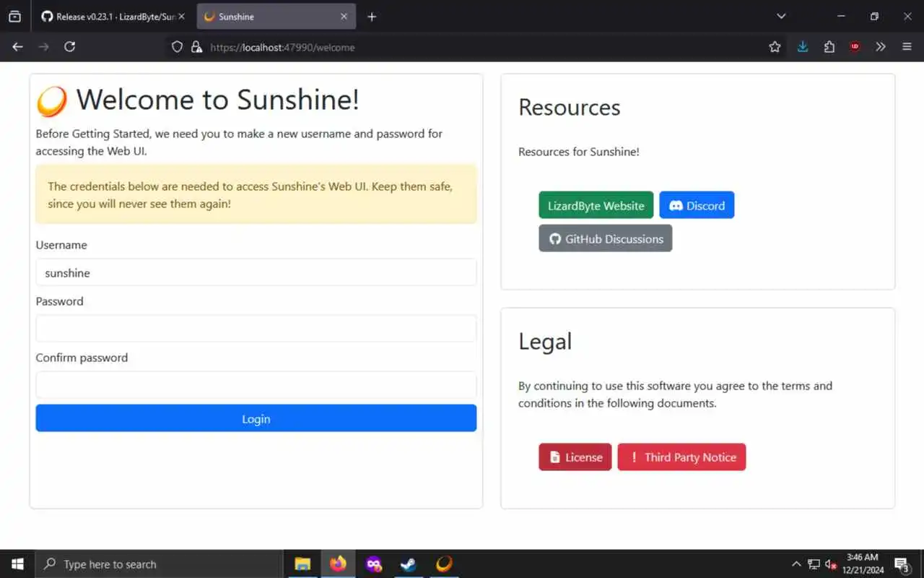Open Sunshine from the taskbar
The height and width of the screenshot is (578, 924).
click(444, 564)
